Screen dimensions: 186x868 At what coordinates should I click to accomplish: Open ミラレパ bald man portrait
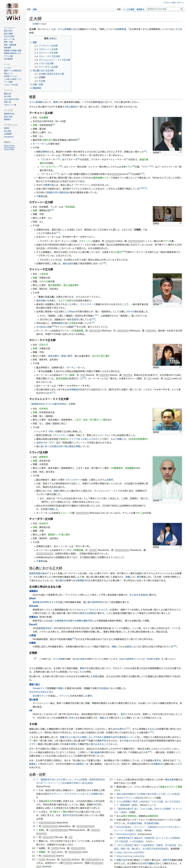(x=167, y=477)
